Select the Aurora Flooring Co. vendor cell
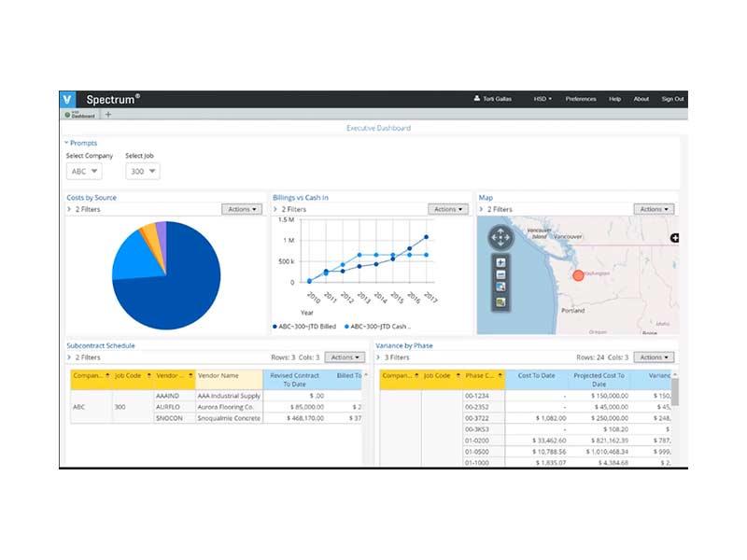 (229, 407)
